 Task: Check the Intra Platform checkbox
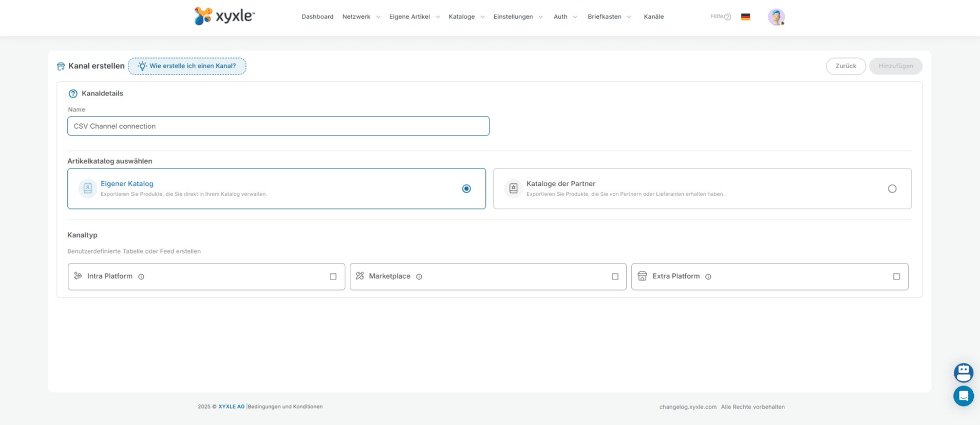(333, 277)
